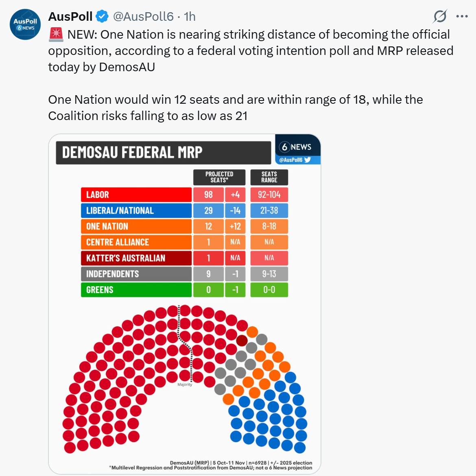Click the Majority label in hemicycle
This screenshot has height=476, width=476.
coord(185,384)
